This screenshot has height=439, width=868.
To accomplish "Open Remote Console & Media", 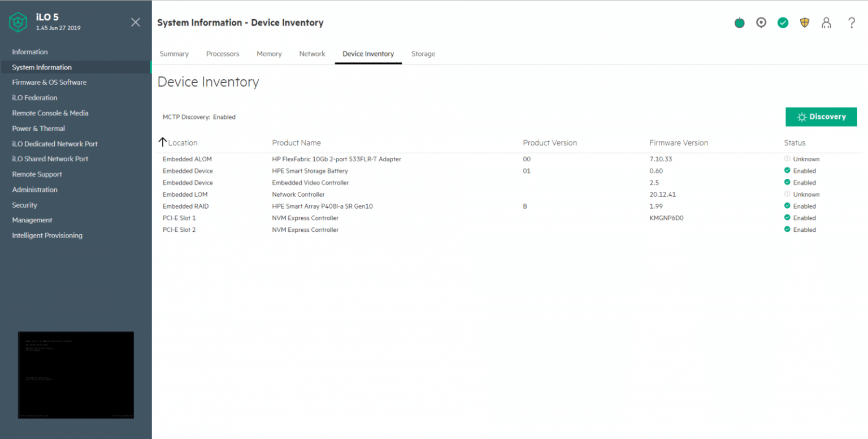I will coord(50,113).
